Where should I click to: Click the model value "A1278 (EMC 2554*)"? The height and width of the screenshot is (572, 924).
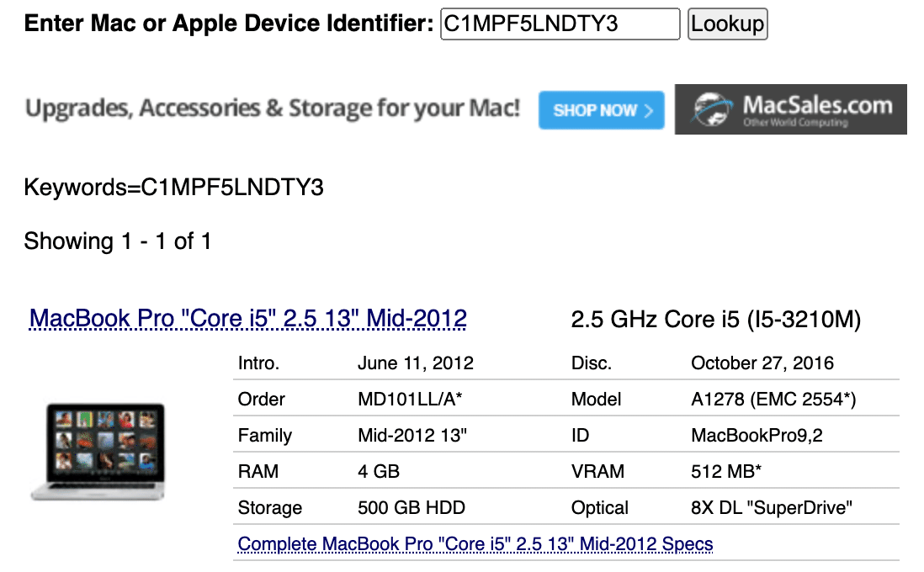pyautogui.click(x=773, y=400)
